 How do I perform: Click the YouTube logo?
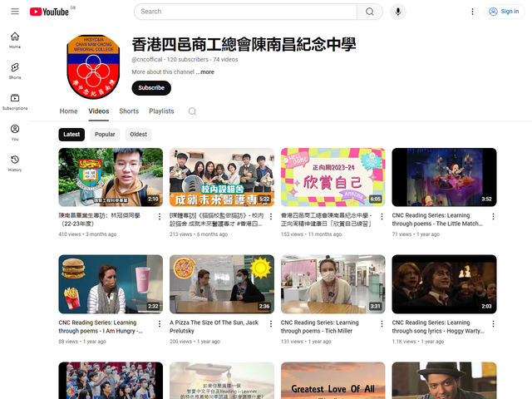pos(49,12)
